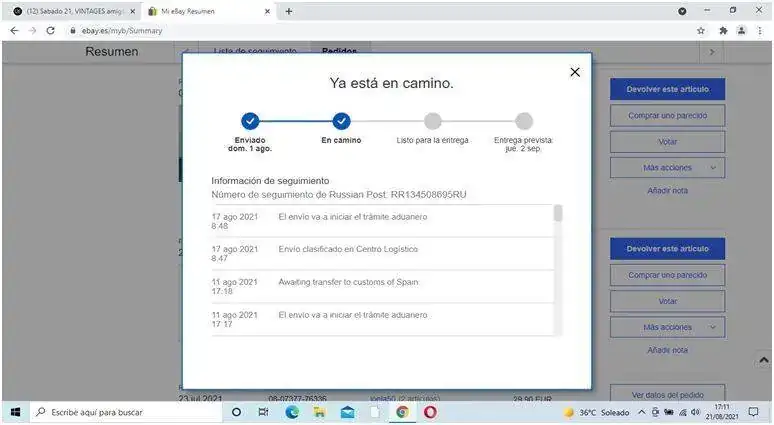Viewport: 774px width, 425px height.
Task: Open a new browser tab
Action: coord(289,11)
